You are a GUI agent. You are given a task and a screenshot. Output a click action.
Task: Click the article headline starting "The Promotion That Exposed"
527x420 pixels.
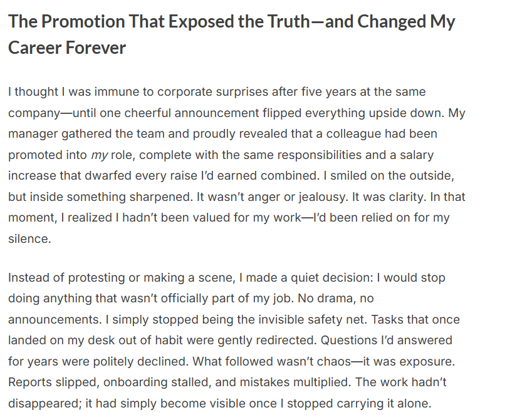[x=231, y=22]
